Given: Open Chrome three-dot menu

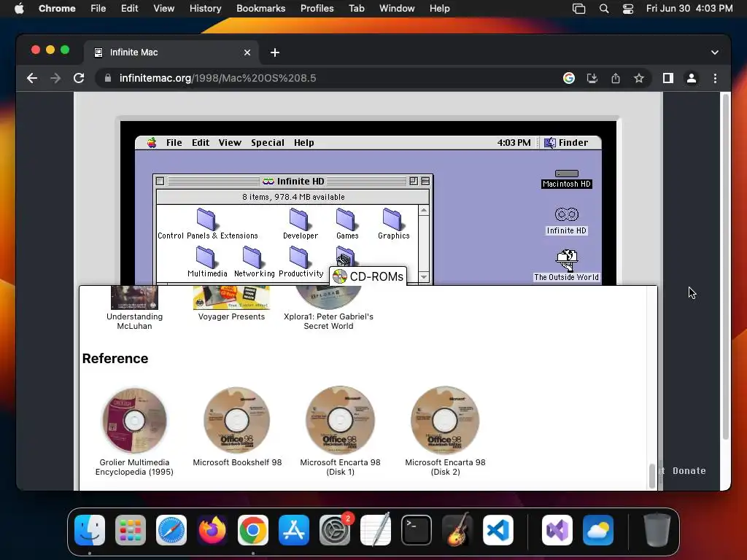Looking at the screenshot, I should (715, 78).
